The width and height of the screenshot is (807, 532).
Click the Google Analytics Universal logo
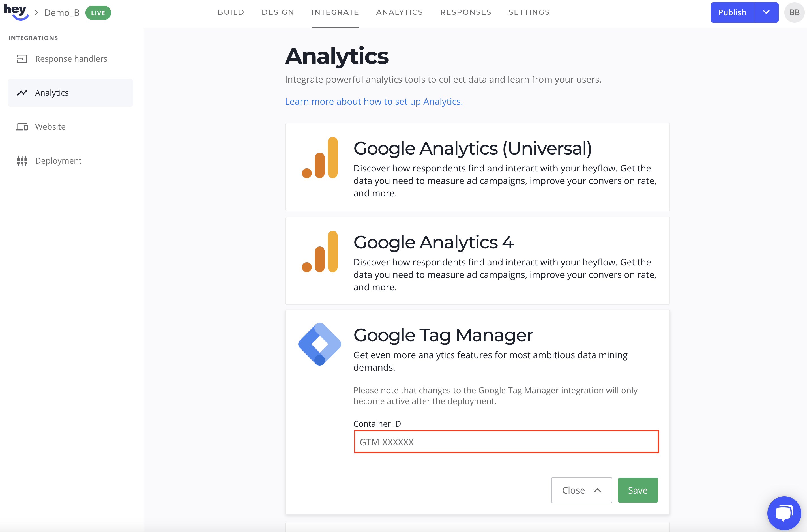pyautogui.click(x=319, y=157)
